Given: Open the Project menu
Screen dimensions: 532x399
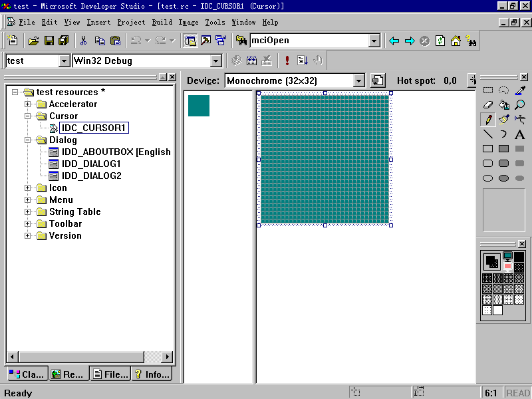Looking at the screenshot, I should point(131,23).
